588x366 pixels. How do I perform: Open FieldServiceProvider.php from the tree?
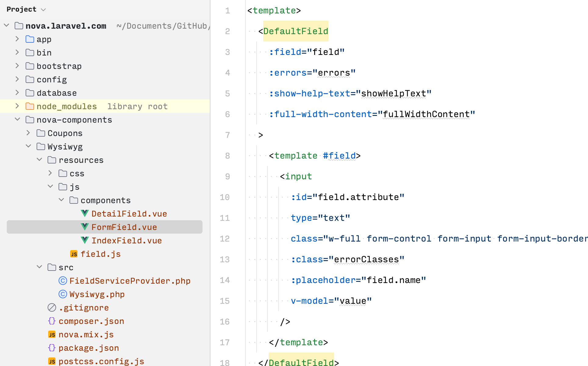[130, 281]
